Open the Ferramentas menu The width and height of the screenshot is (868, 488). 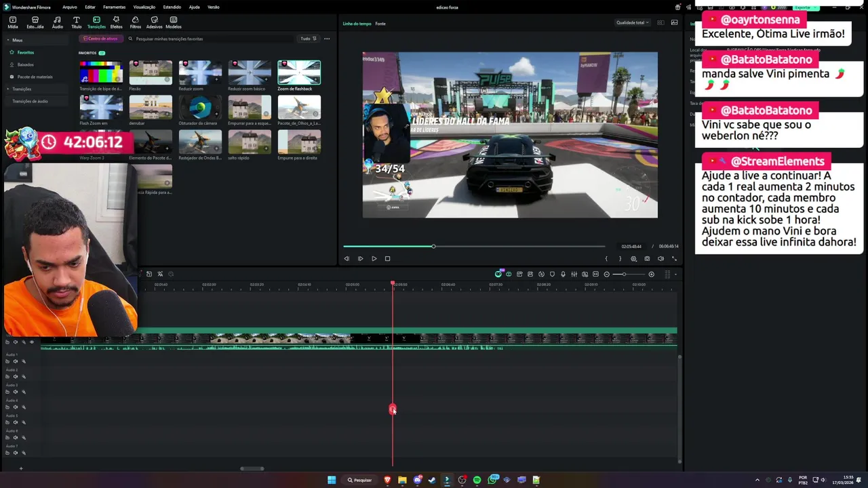click(x=114, y=7)
